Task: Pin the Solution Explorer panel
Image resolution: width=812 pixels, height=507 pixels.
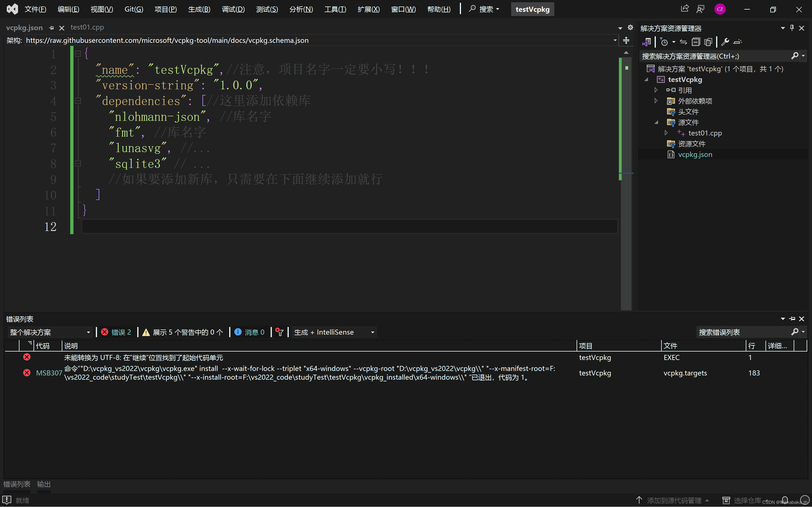Action: pyautogui.click(x=792, y=28)
